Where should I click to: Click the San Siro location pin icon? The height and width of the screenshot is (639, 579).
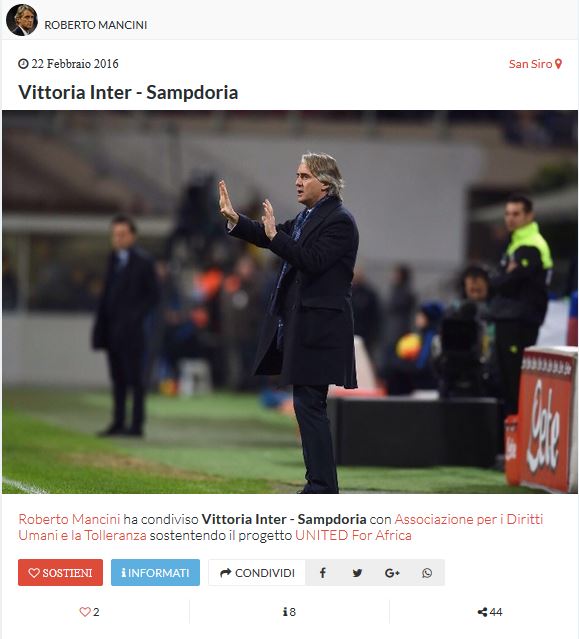click(x=558, y=64)
